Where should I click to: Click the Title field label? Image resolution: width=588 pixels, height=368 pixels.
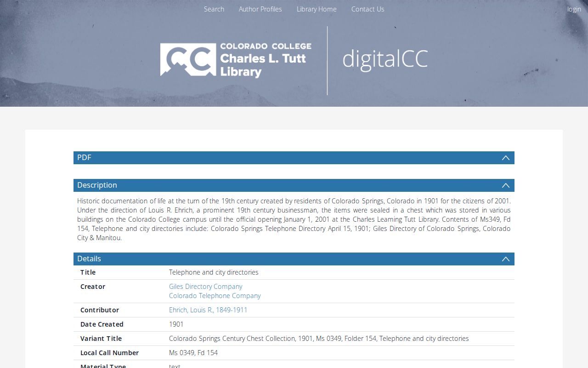click(88, 272)
